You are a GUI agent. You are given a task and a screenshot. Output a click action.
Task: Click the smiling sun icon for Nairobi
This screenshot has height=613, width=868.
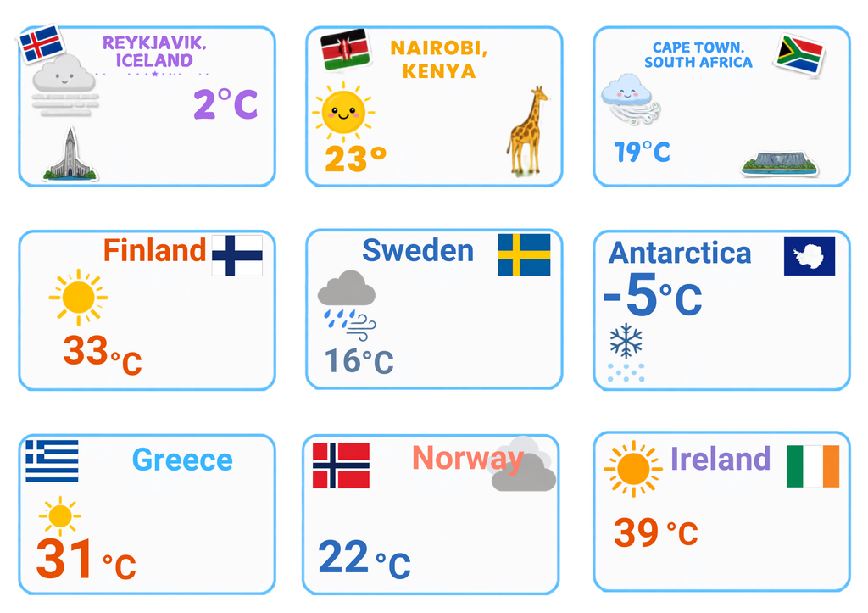343,112
